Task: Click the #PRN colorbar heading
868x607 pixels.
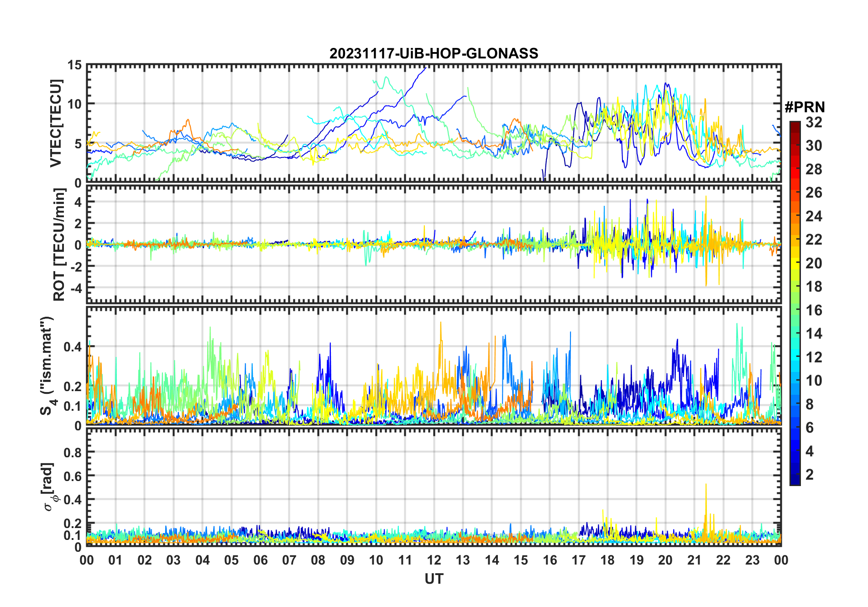Action: pyautogui.click(x=805, y=107)
